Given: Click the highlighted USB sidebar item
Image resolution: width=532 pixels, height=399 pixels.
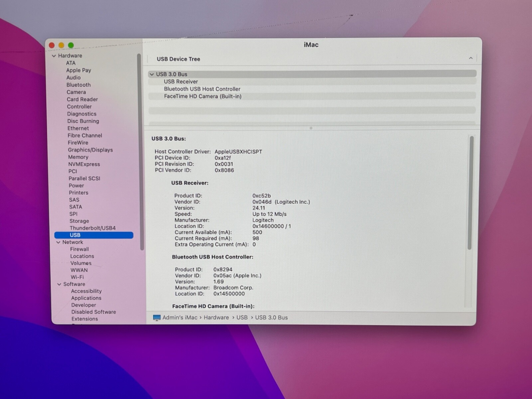Looking at the screenshot, I should pyautogui.click(x=94, y=235).
